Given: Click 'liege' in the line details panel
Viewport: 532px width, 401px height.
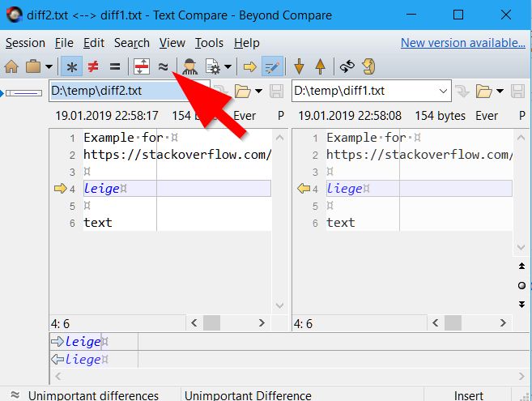Looking at the screenshot, I should (83, 359).
